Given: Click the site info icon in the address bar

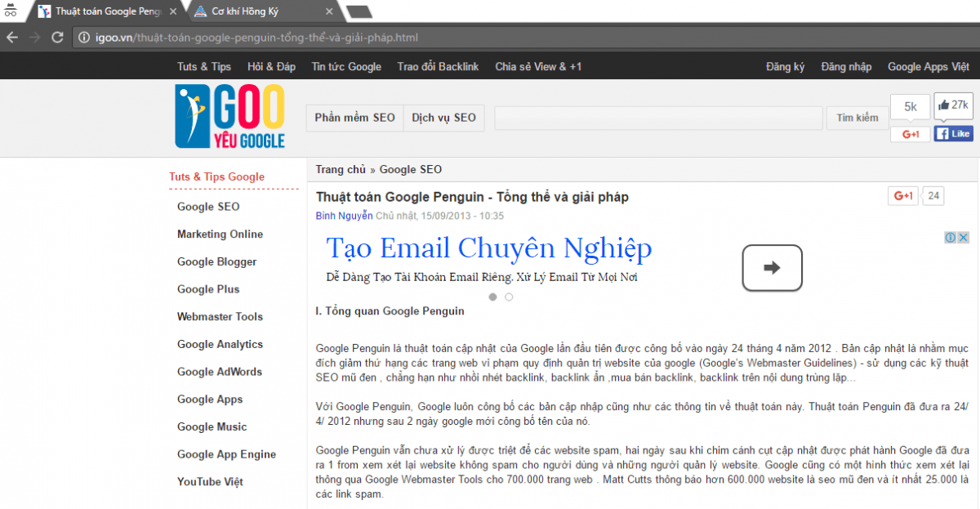Looking at the screenshot, I should (x=82, y=38).
